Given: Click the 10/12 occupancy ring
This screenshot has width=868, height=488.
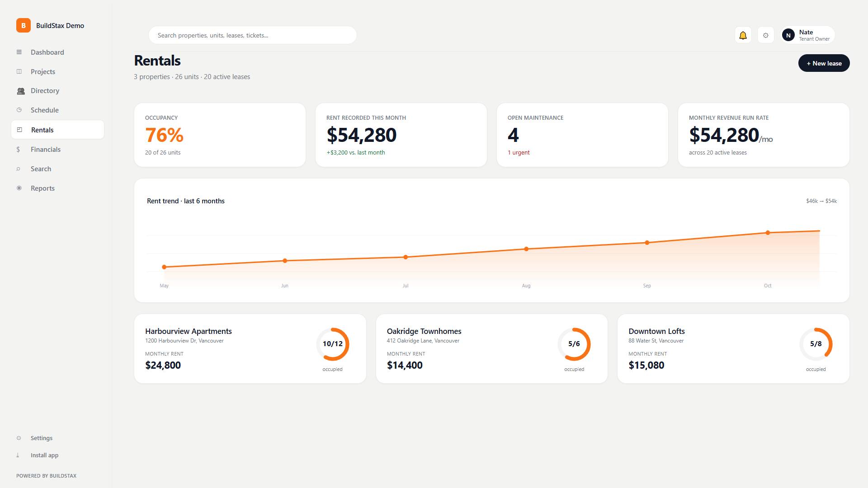Looking at the screenshot, I should (x=332, y=344).
